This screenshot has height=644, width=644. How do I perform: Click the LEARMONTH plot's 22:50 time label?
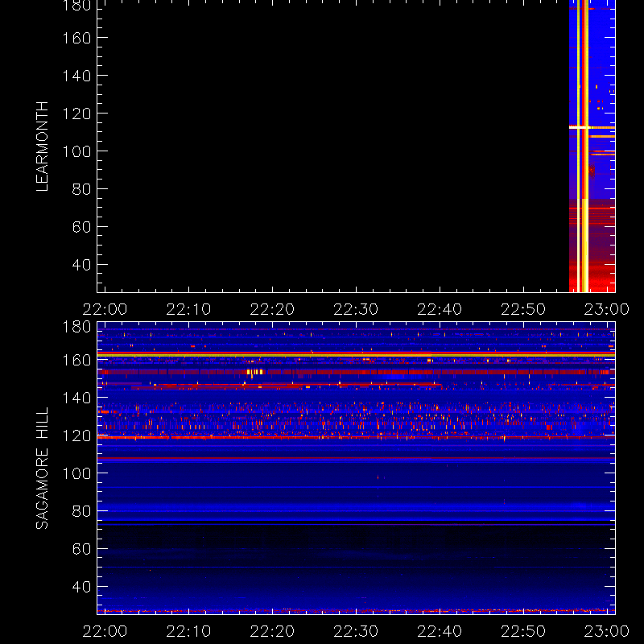click(x=523, y=309)
